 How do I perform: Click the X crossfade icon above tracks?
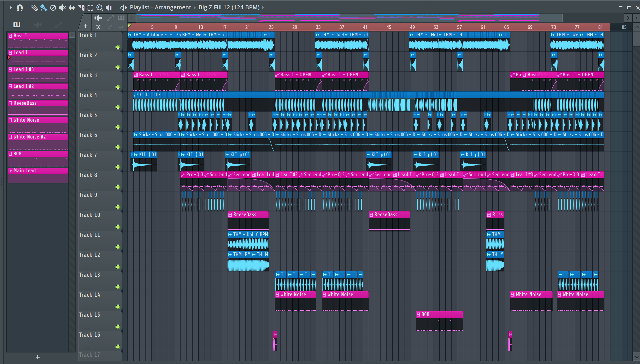tap(98, 27)
